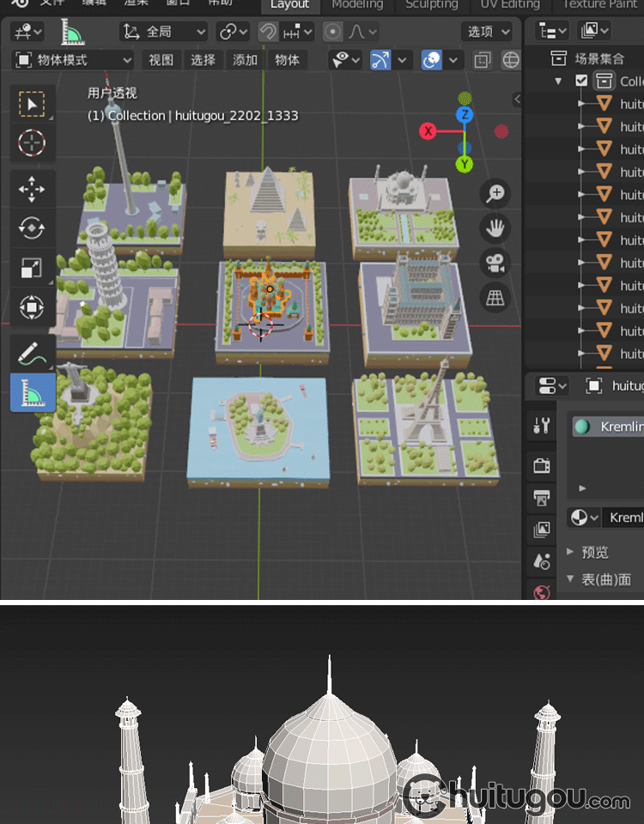The width and height of the screenshot is (644, 824).
Task: Switch perspective/orthographic with the grid button
Action: point(495,298)
